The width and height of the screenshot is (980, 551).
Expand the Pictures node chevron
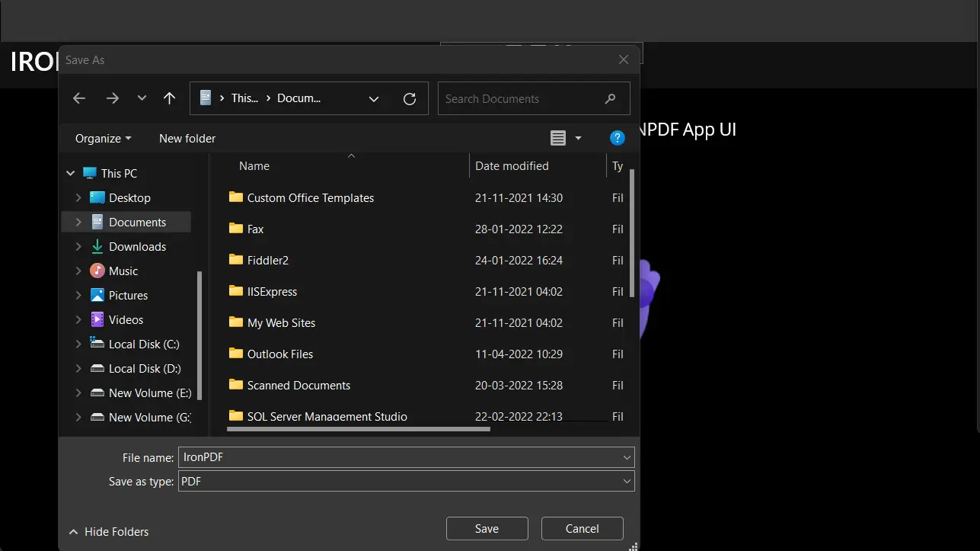pos(78,295)
